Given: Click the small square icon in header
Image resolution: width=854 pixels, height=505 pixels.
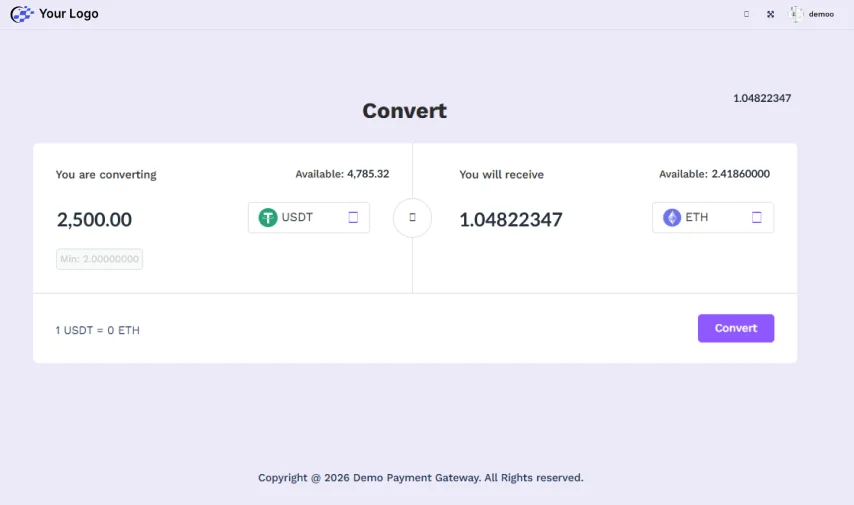Looking at the screenshot, I should (x=746, y=14).
